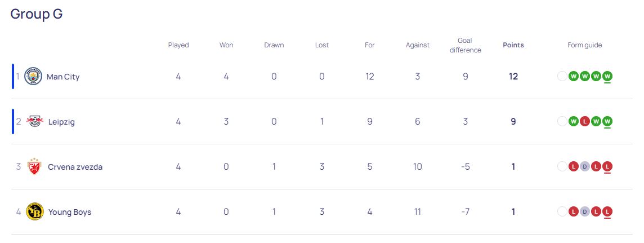This screenshot has height=243, width=644.
Task: Click the Man City club crest
Action: tap(34, 76)
